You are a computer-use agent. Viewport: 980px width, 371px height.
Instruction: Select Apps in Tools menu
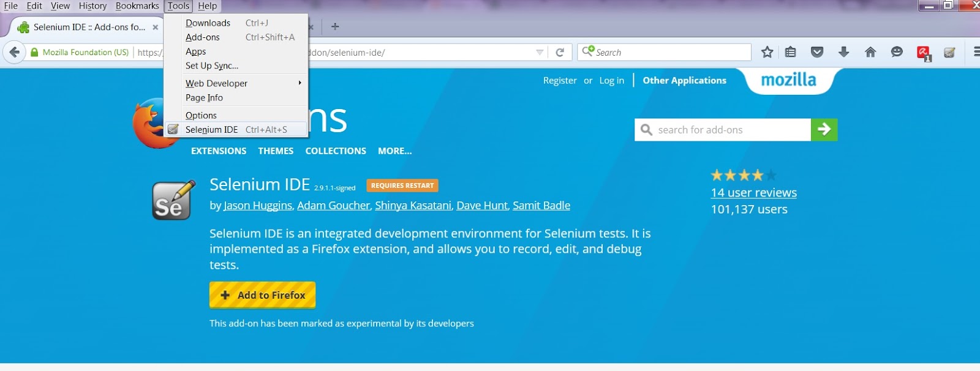(x=236, y=51)
